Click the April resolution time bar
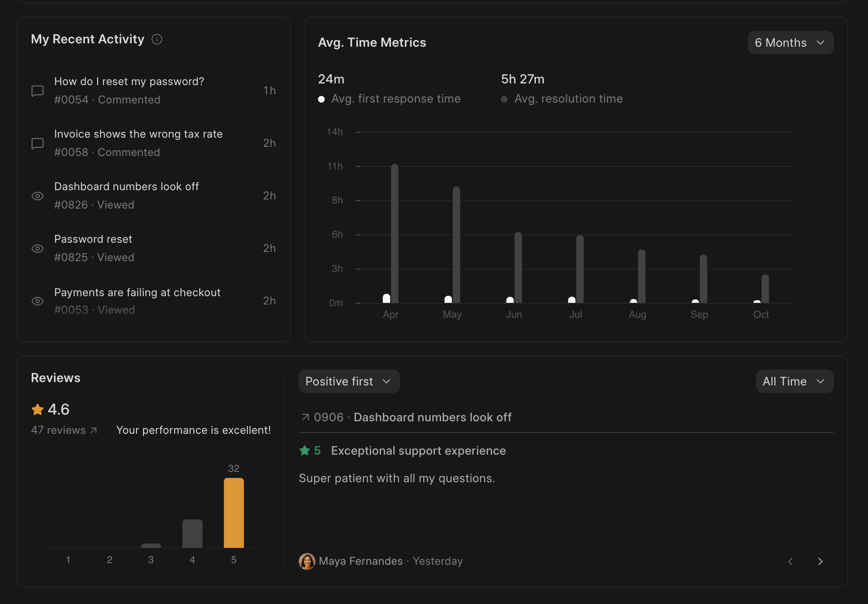This screenshot has width=868, height=604. 395,234
